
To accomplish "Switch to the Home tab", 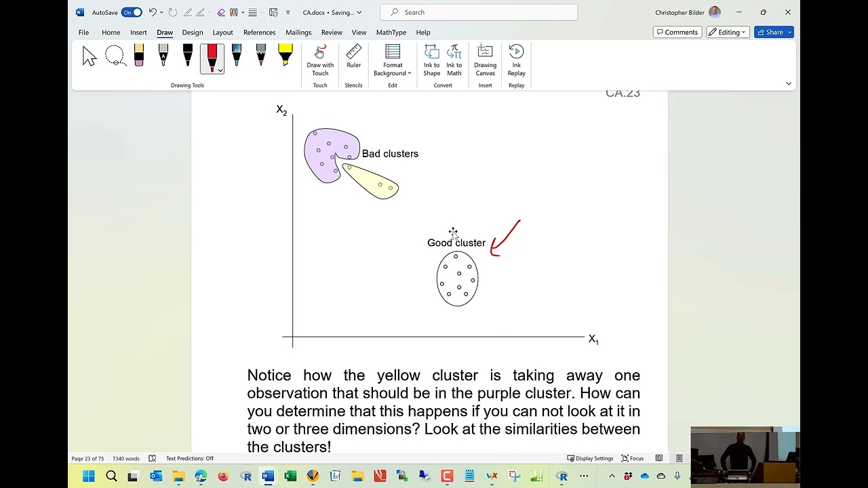I will [x=111, y=33].
